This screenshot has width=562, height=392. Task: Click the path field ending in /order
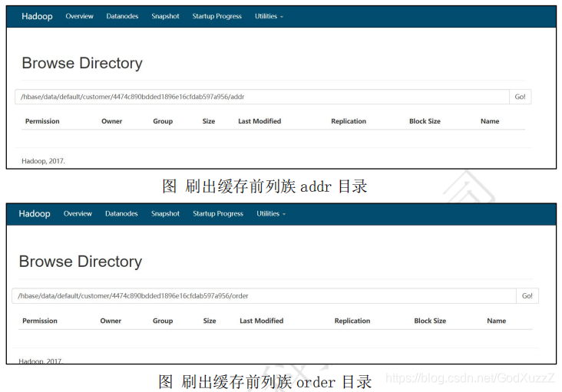coord(264,295)
